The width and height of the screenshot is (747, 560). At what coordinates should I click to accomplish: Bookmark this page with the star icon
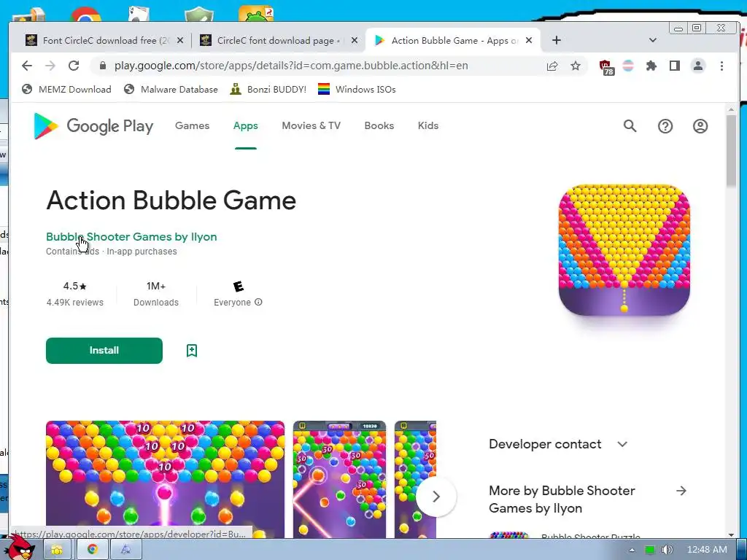click(576, 66)
